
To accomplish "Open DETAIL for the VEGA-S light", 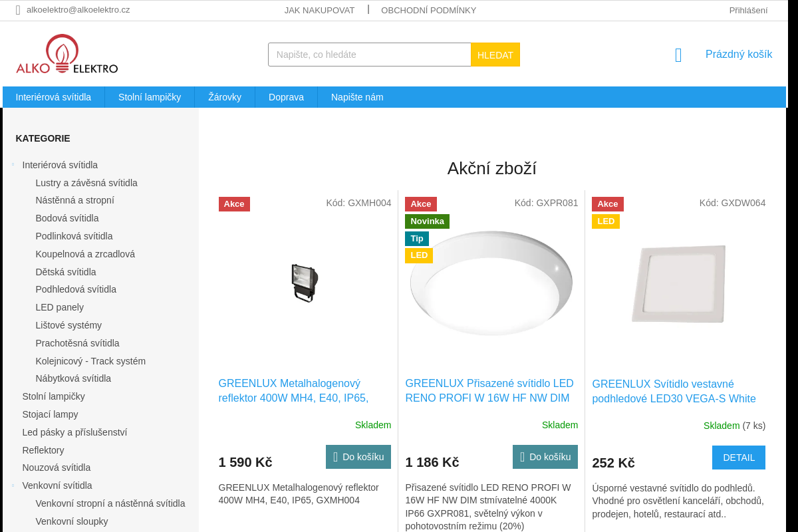I will tap(739, 458).
